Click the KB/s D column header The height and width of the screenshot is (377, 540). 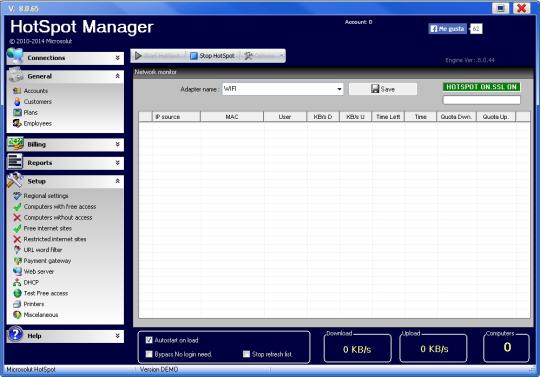pos(323,117)
